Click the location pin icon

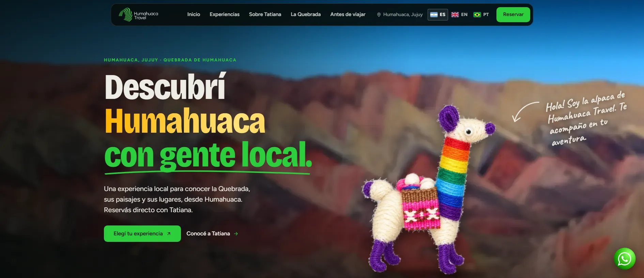379,15
